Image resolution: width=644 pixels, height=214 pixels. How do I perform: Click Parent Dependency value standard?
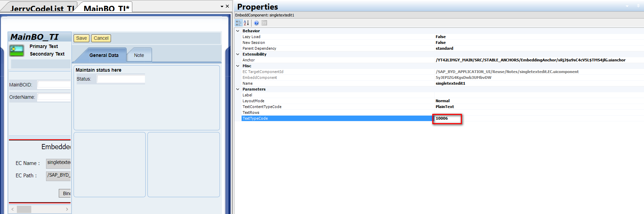[444, 48]
